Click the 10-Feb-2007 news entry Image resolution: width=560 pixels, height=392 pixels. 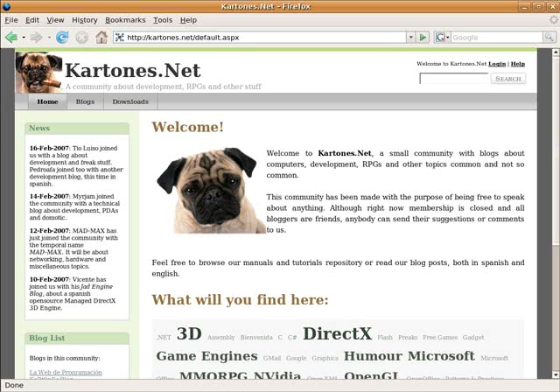click(x=73, y=293)
